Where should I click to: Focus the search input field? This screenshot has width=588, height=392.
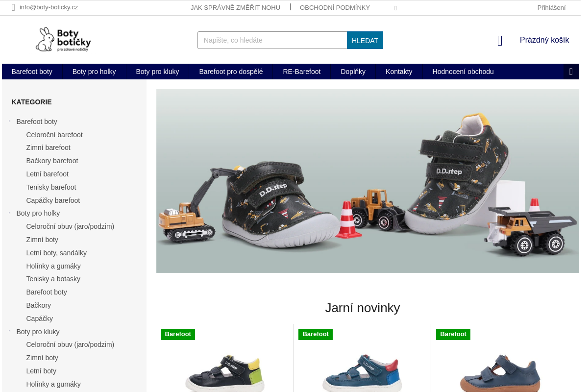(x=272, y=40)
